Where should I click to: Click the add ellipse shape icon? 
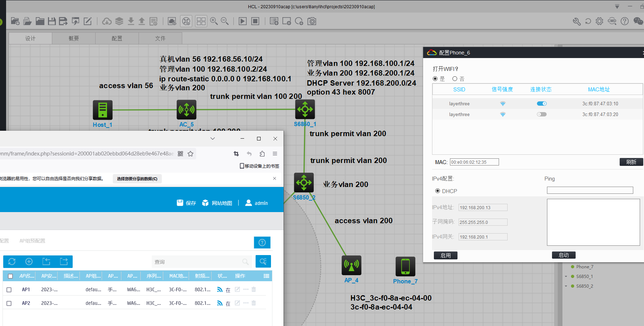coord(299,21)
